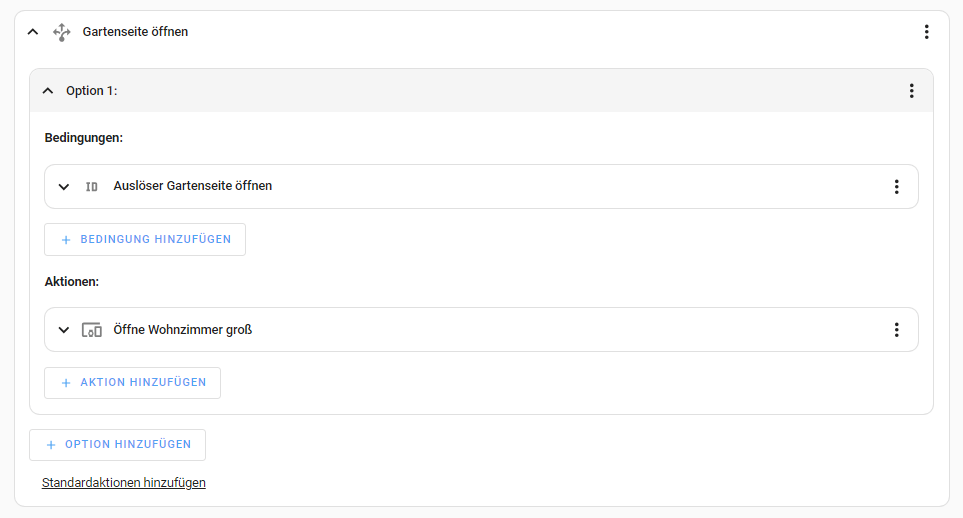Click the trigger ID icon beside Auslöser
Screen dimensions: 963x518
click(92, 187)
